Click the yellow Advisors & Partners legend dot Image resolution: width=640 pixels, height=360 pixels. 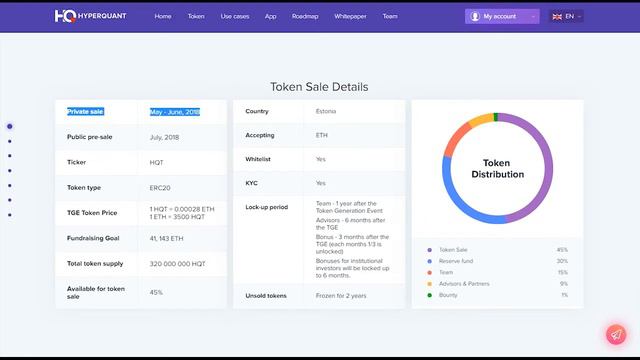click(429, 284)
